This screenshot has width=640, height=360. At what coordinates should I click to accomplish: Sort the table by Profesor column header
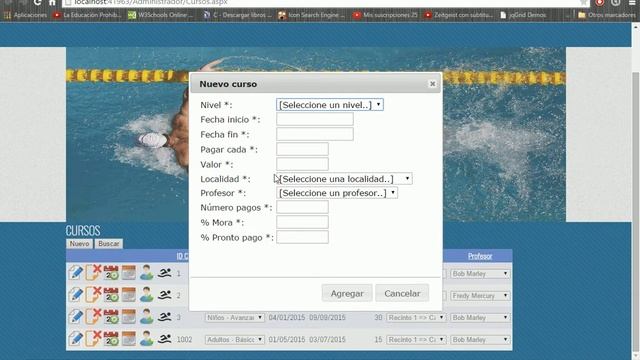(x=480, y=256)
